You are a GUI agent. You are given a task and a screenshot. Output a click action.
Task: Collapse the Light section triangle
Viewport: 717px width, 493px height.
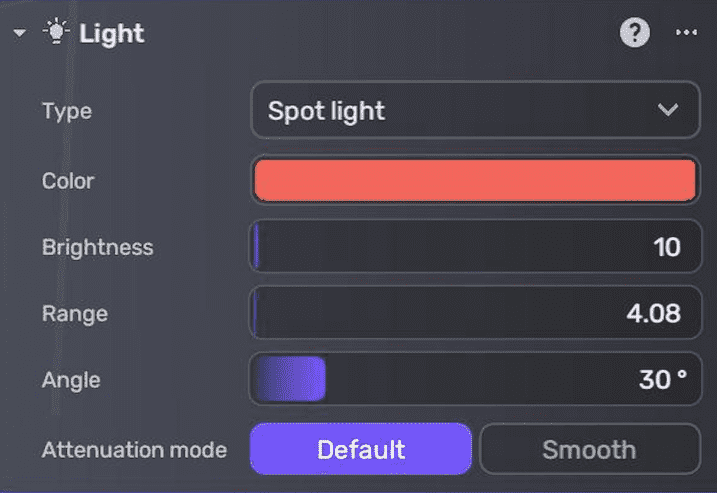click(20, 34)
